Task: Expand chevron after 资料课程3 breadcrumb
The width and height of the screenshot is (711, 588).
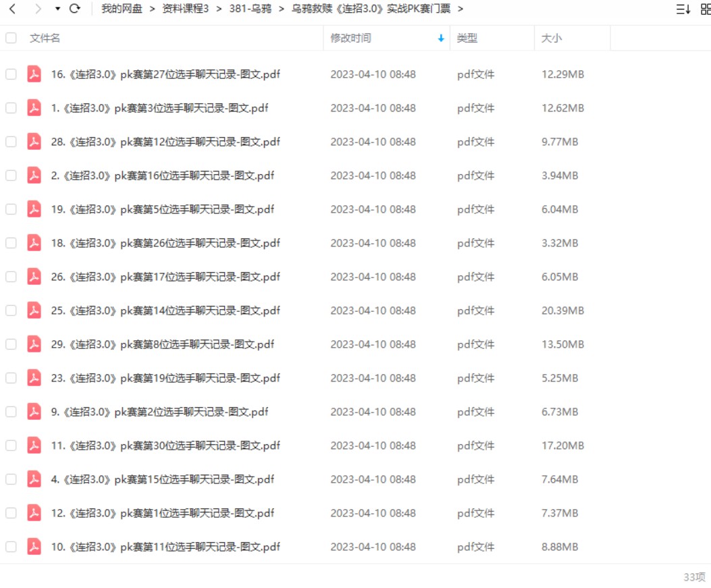Action: tap(219, 9)
